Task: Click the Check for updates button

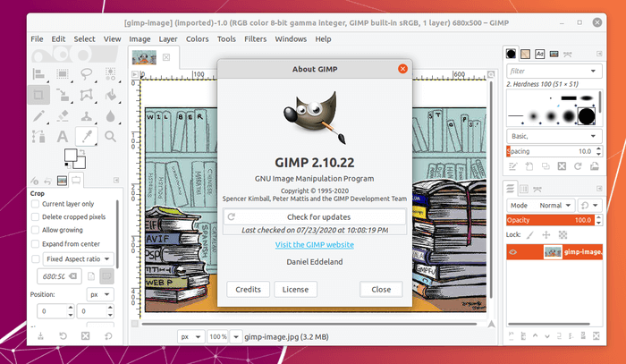Action: tap(315, 216)
